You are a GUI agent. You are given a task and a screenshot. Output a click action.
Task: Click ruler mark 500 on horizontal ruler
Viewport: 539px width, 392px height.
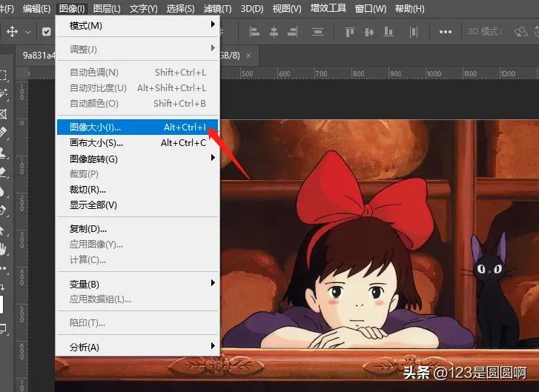[x=247, y=73]
